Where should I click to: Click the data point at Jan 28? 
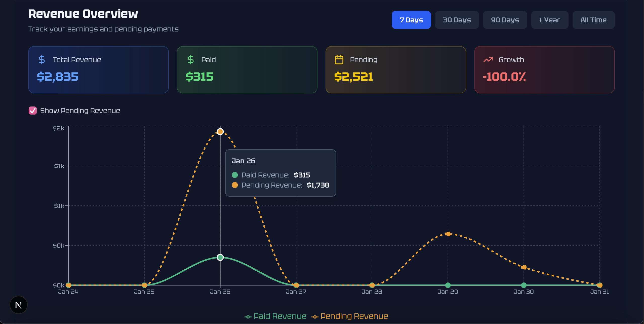coord(372,285)
